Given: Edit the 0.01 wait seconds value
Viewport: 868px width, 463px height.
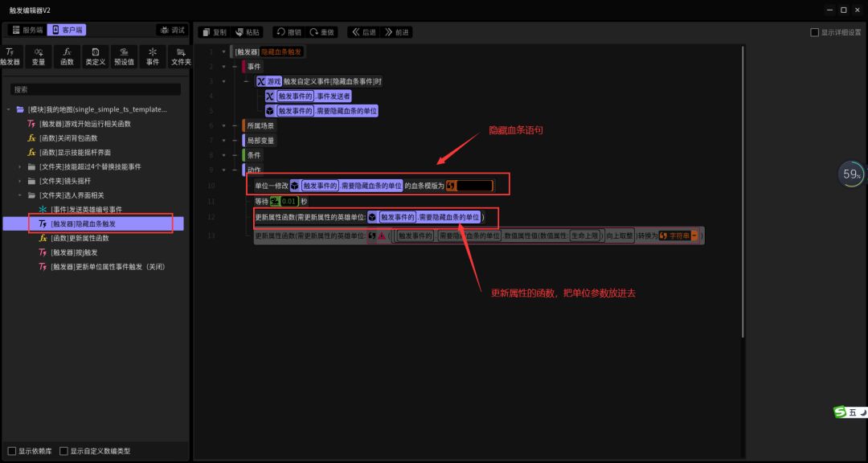Looking at the screenshot, I should click(x=289, y=202).
